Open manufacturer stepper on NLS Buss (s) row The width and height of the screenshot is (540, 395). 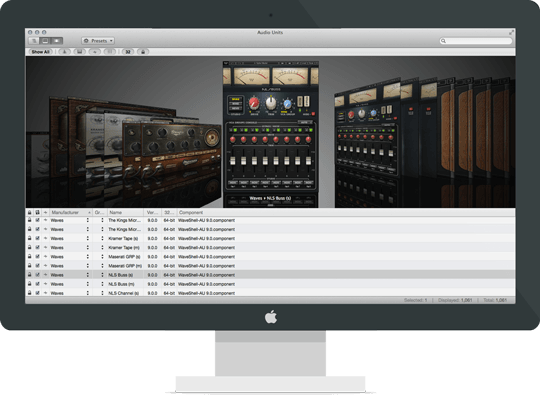[x=88, y=275]
